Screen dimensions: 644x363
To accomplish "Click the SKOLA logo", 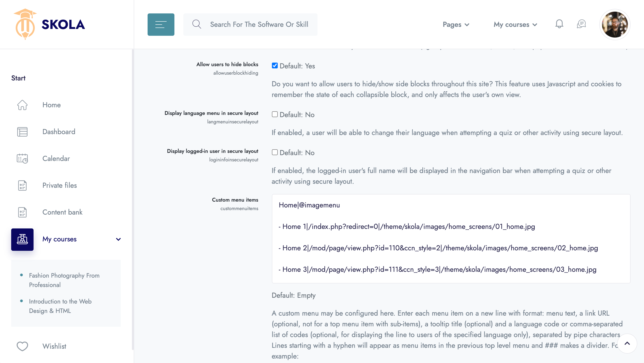I will (49, 24).
